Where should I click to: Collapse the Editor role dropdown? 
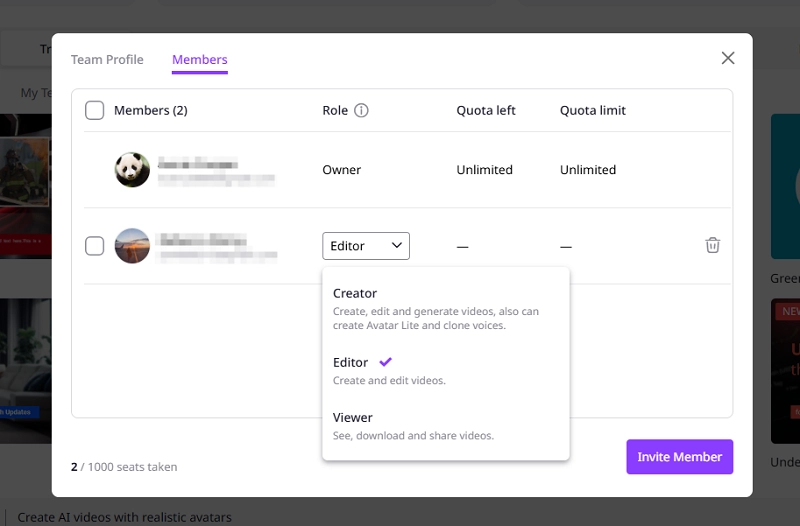click(x=366, y=246)
